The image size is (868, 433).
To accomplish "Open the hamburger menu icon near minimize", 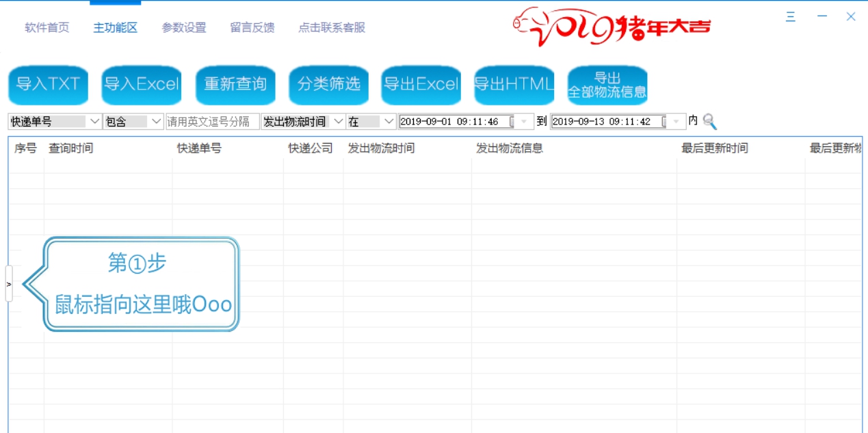I will point(790,16).
